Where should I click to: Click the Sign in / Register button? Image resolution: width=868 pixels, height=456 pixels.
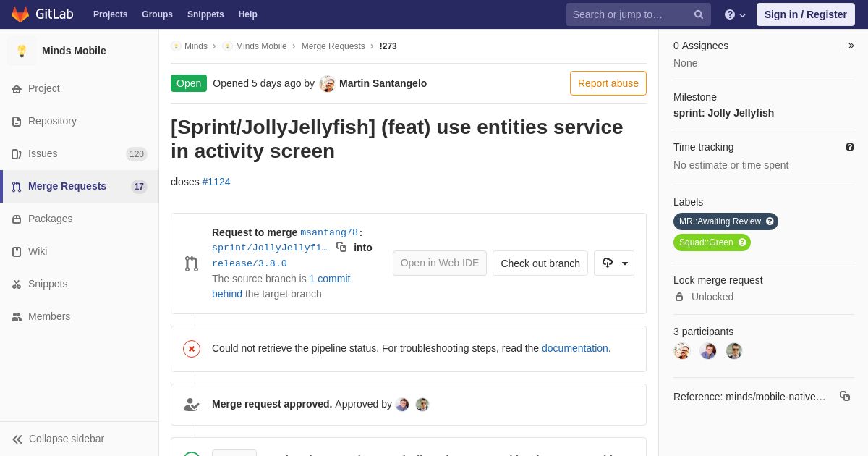pos(806,14)
